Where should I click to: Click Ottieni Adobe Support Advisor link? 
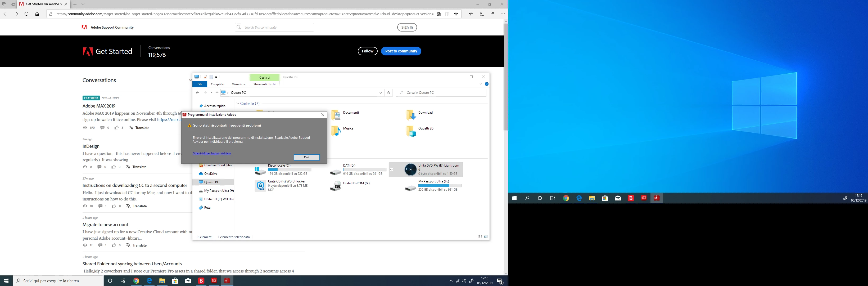pos(212,153)
